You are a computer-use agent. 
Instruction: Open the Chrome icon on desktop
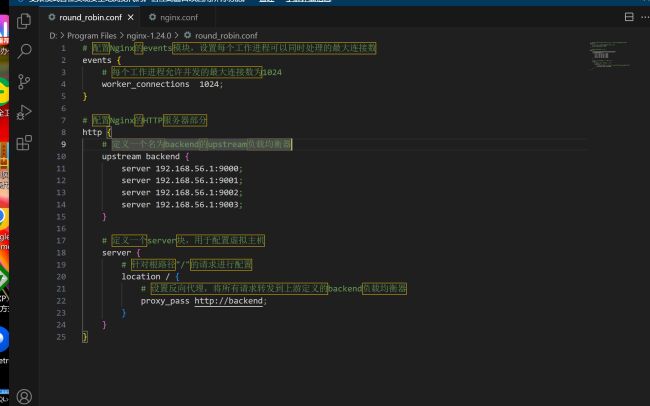tap(3, 216)
